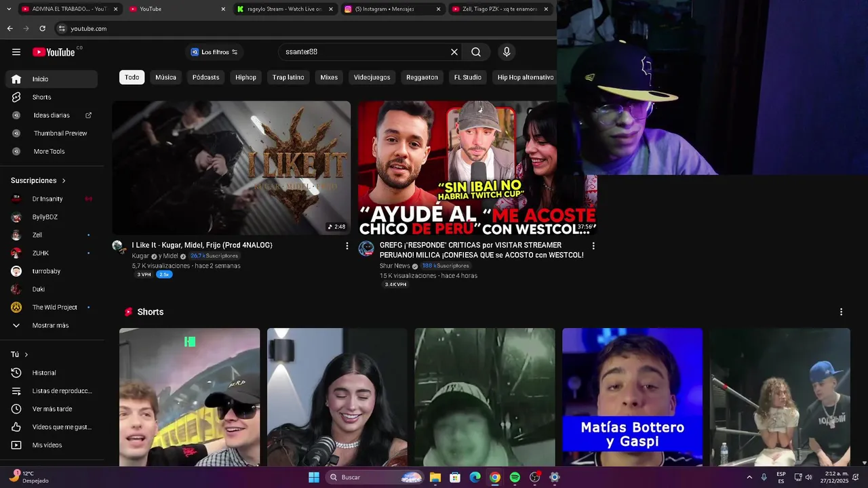Switch to Zell, Tiago PZK browser tab
Screen dimensions: 868x488
pyautogui.click(x=500, y=9)
